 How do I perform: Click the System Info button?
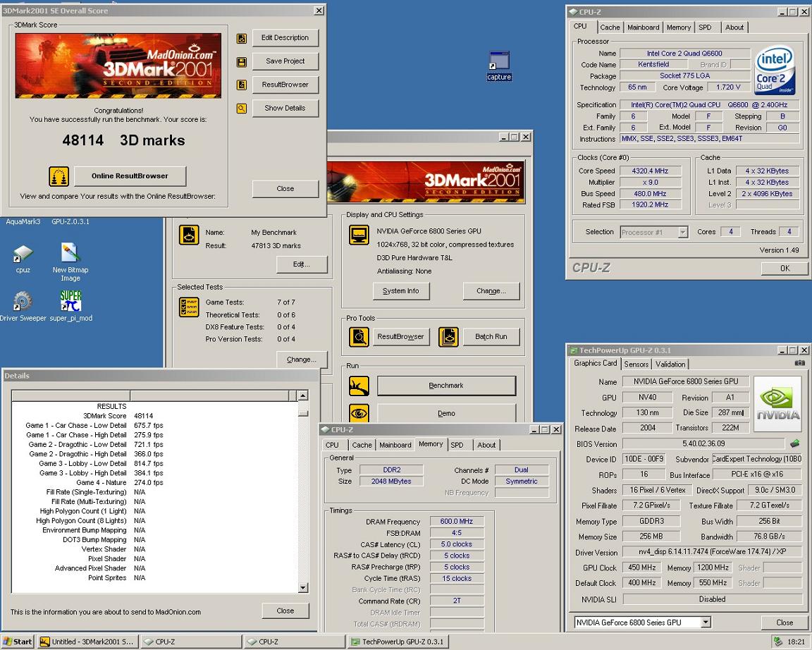point(400,291)
